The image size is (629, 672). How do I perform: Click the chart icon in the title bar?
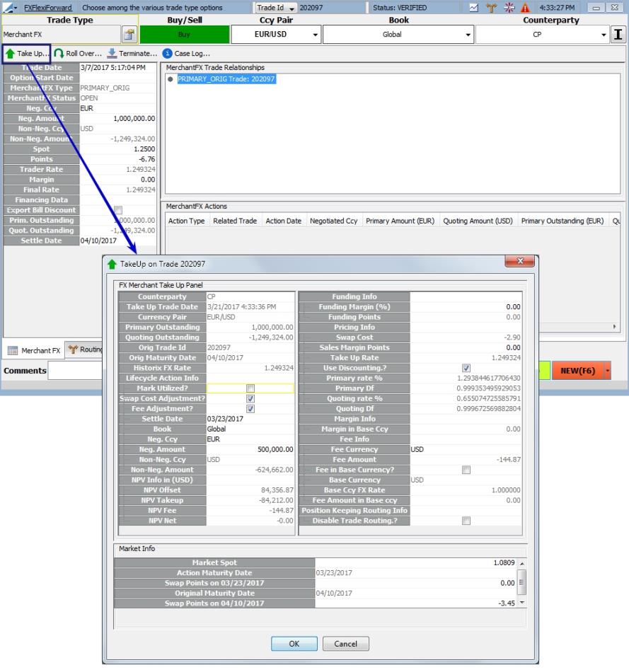click(473, 7)
